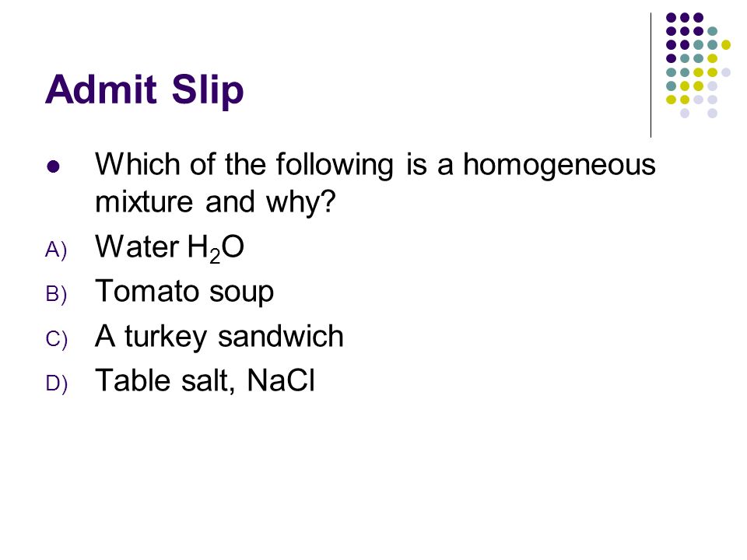
Task: Click the word 'sandwich' in option C
Action: (281, 336)
